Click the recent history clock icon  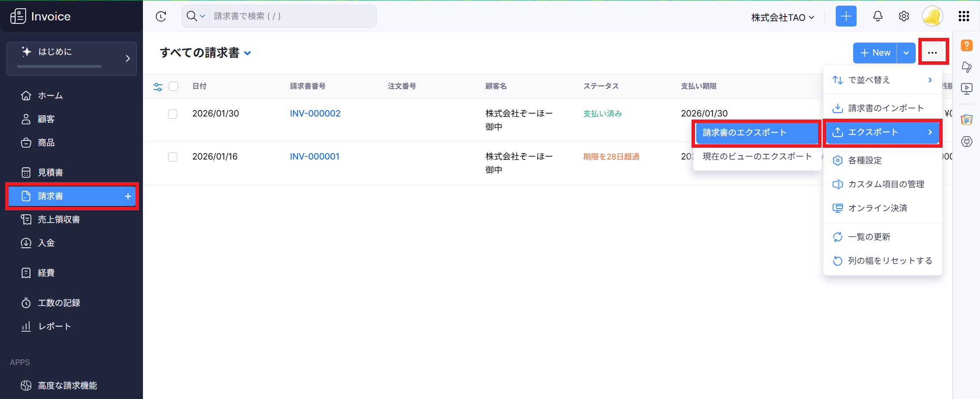pos(161,17)
